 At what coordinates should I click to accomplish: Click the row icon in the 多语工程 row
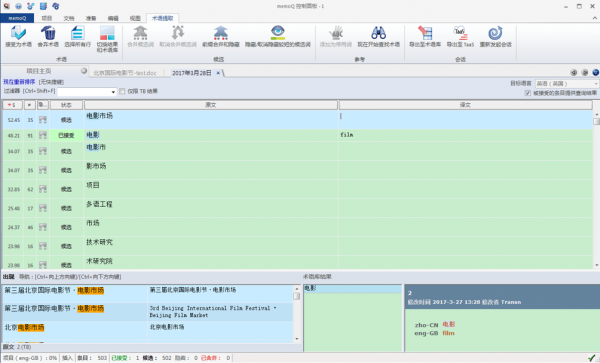pos(43,208)
